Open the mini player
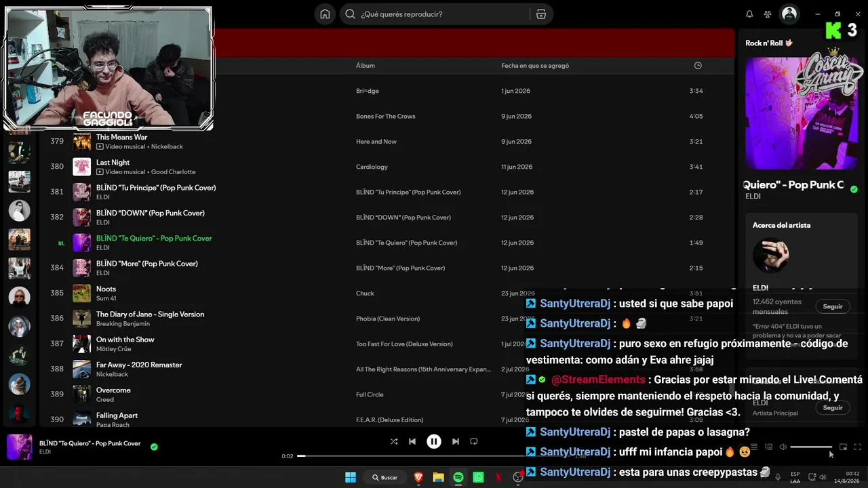The image size is (868, 488). click(844, 447)
